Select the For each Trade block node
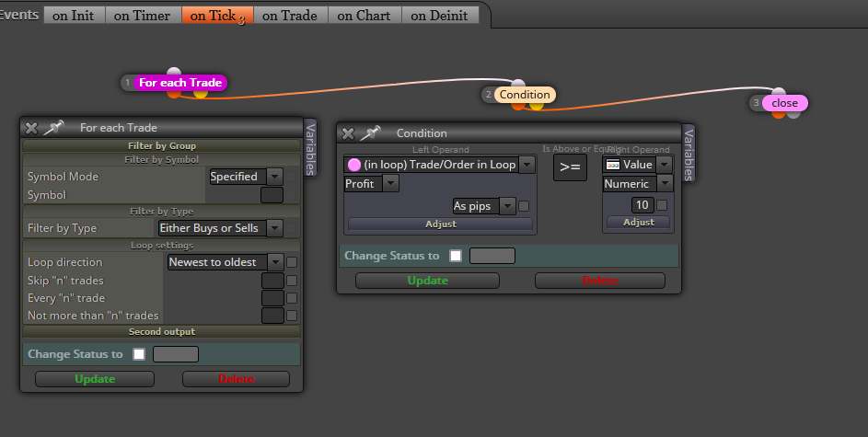The width and height of the screenshot is (868, 437). [179, 83]
